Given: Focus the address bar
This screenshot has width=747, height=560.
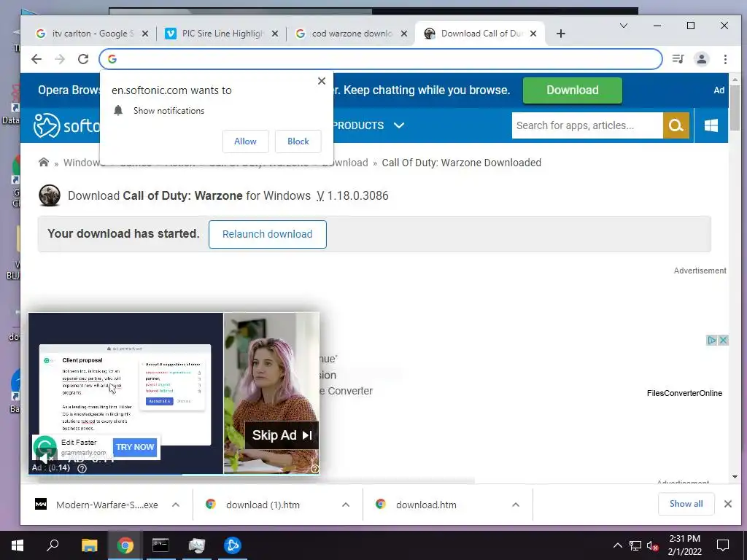Looking at the screenshot, I should click(381, 59).
